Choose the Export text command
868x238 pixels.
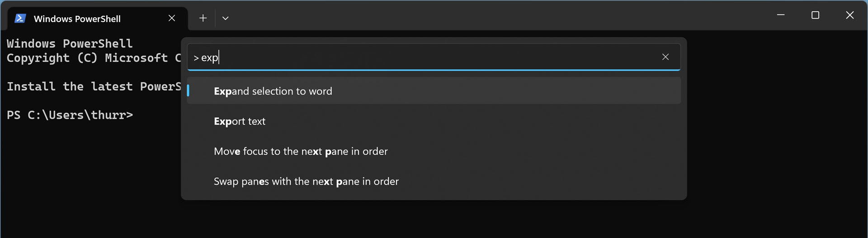[x=434, y=121]
